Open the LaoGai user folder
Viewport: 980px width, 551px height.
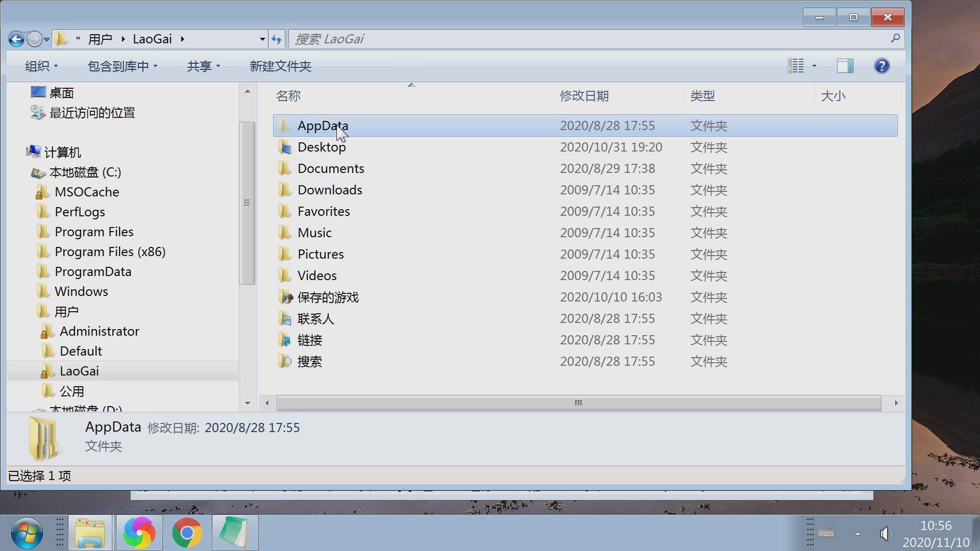click(x=79, y=371)
